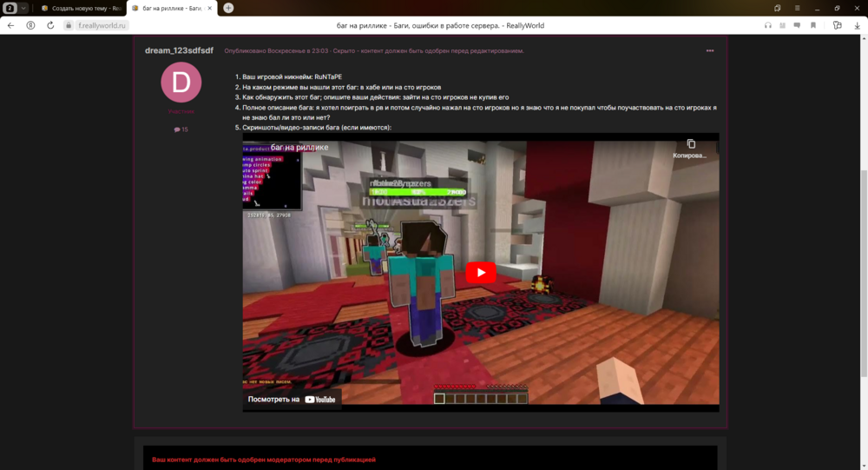The height and width of the screenshot is (470, 868).
Task: Click the page title text in address bar
Action: pyautogui.click(x=440, y=25)
